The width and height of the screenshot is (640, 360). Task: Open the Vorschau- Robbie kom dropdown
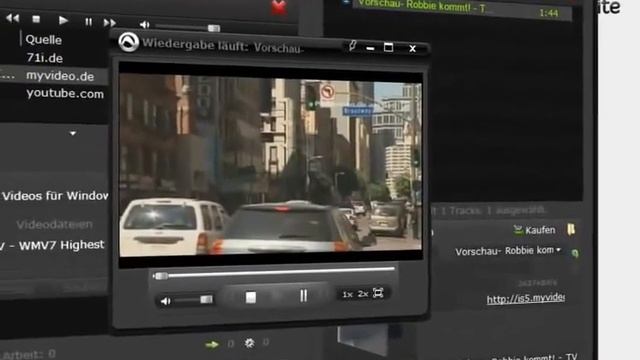[x=508, y=251]
